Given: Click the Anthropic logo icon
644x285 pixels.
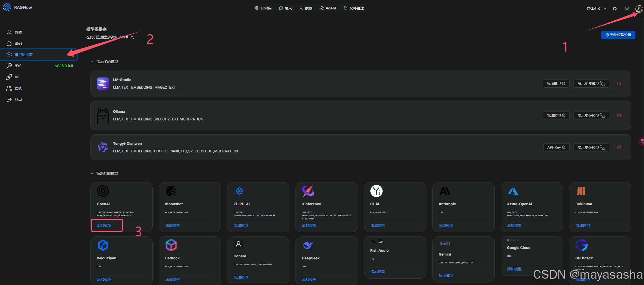Looking at the screenshot, I should 445,191.
